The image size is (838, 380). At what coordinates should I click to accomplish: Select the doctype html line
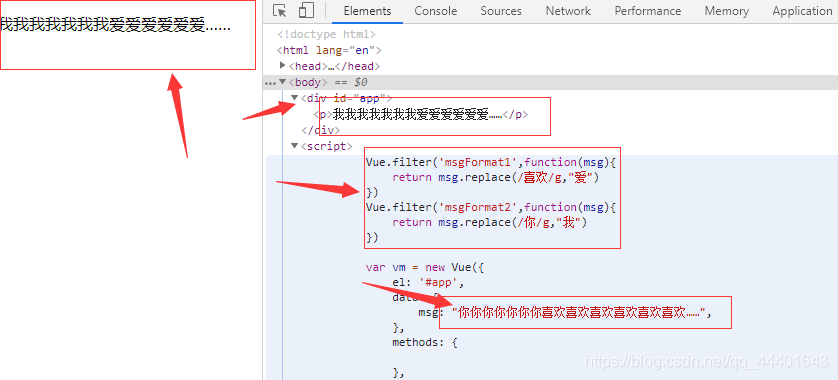point(326,34)
